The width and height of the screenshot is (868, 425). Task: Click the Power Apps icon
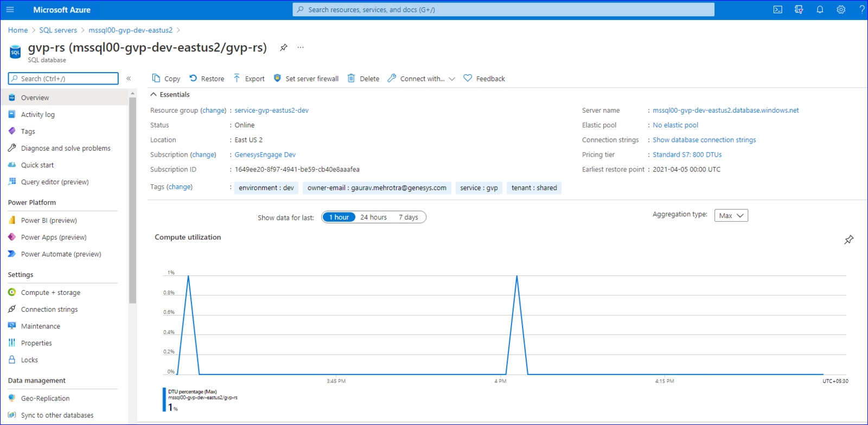(x=12, y=237)
